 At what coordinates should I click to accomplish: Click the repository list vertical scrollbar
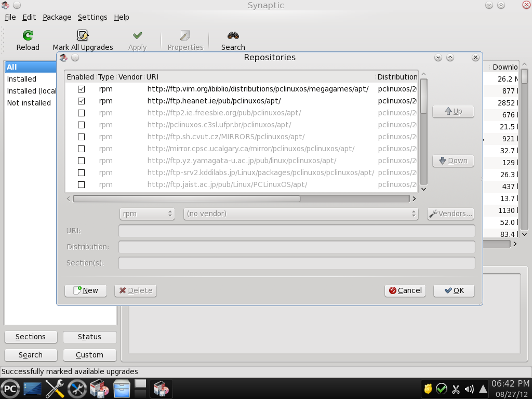424,97
